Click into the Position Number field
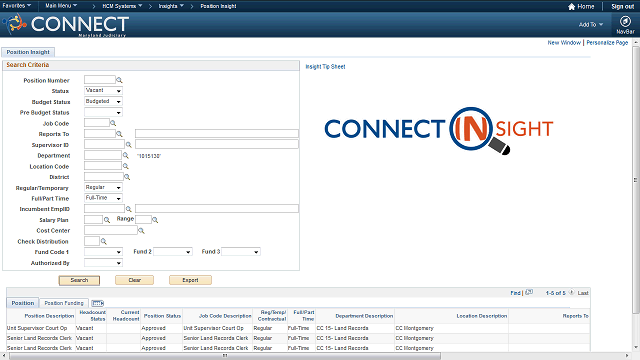The image size is (640, 360). pos(100,80)
